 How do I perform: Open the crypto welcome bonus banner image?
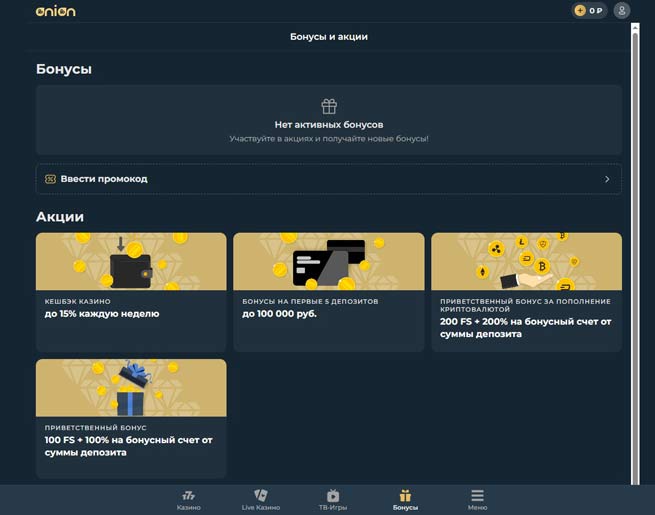coord(526,261)
